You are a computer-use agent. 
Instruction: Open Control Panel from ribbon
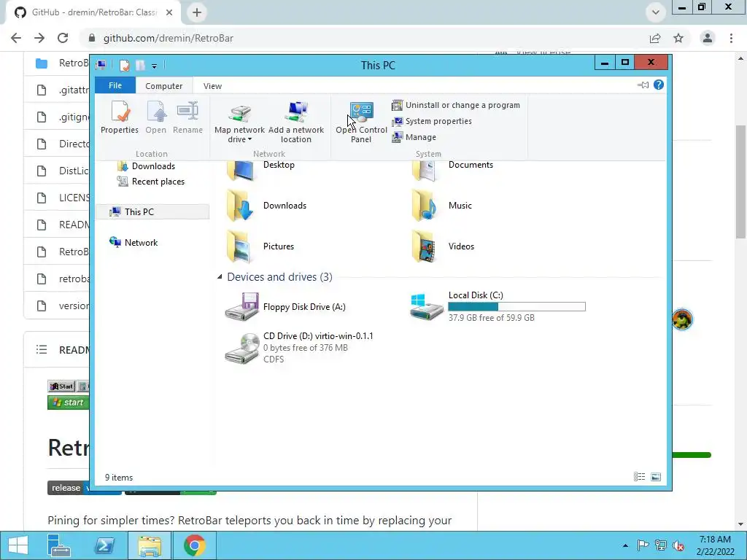pyautogui.click(x=361, y=122)
